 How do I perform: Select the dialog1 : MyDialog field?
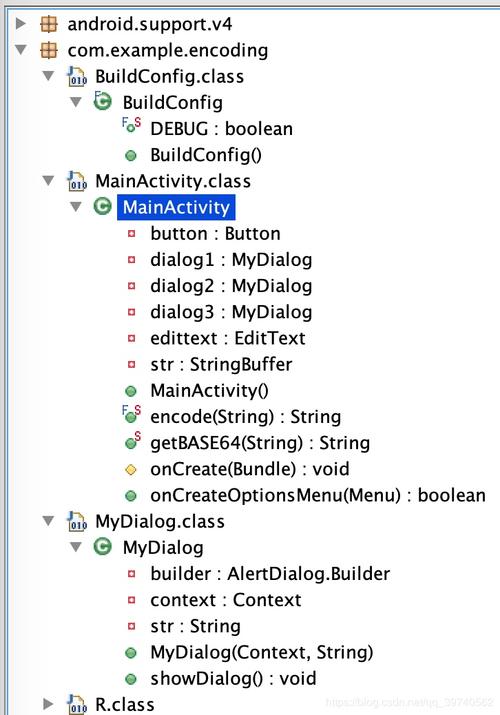[x=232, y=259]
